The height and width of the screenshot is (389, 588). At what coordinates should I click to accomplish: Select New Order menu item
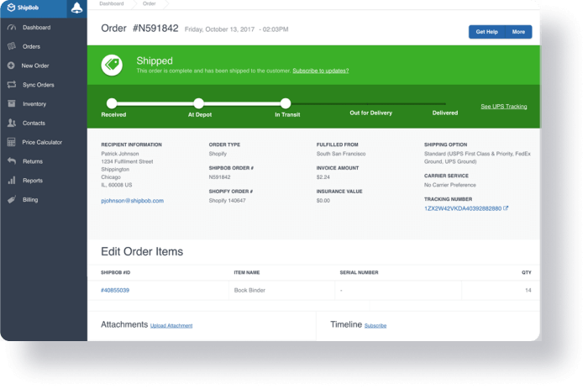click(x=35, y=66)
